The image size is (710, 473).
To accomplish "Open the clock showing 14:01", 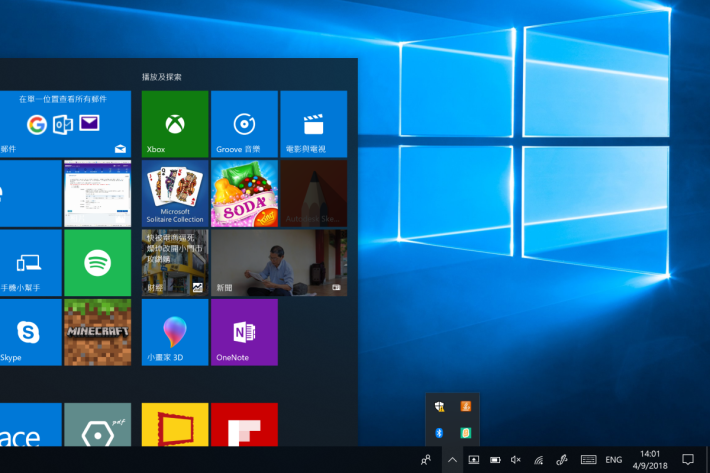I will (650, 460).
